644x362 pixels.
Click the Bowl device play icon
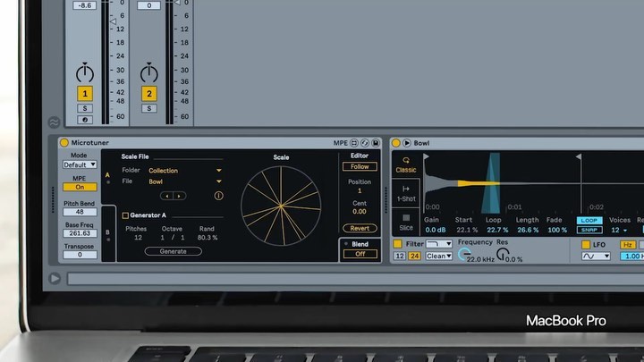pos(407,143)
